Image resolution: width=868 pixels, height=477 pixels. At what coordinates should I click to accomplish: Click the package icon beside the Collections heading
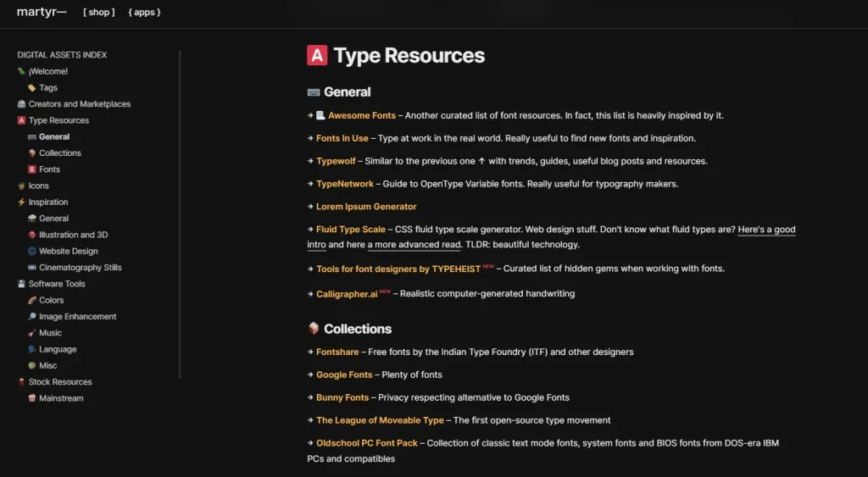[314, 329]
